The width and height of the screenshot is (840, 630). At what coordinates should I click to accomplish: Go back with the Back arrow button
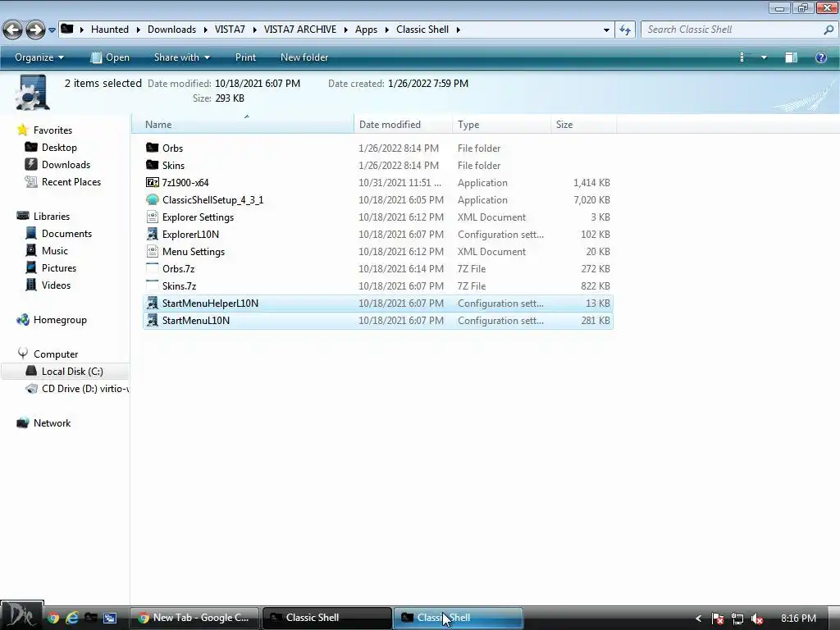13,30
